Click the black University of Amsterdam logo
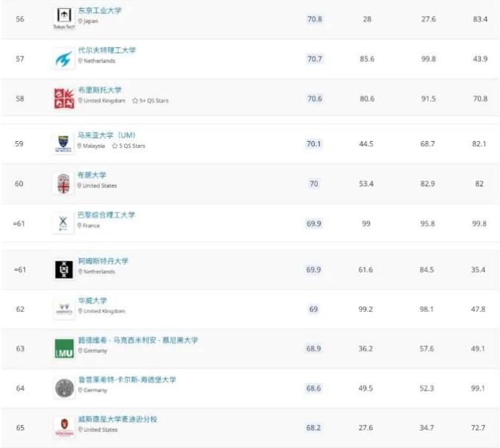 point(64,270)
